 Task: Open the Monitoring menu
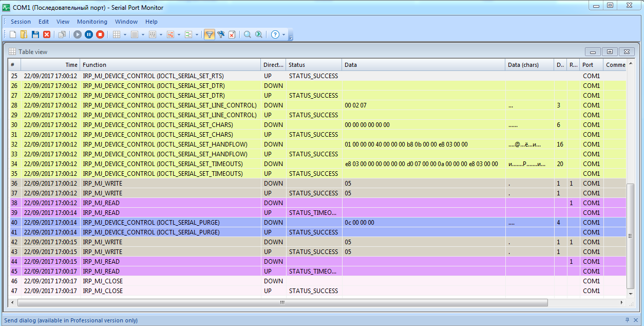click(92, 22)
